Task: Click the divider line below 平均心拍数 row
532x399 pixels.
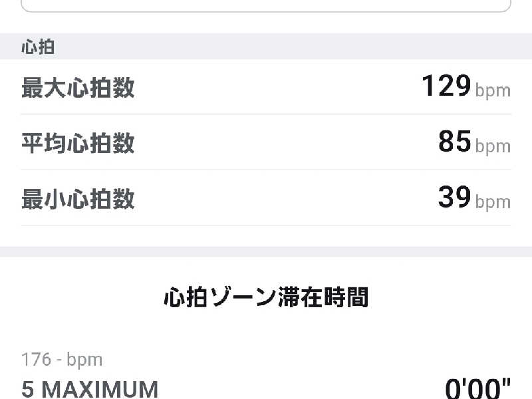Action: (x=266, y=170)
